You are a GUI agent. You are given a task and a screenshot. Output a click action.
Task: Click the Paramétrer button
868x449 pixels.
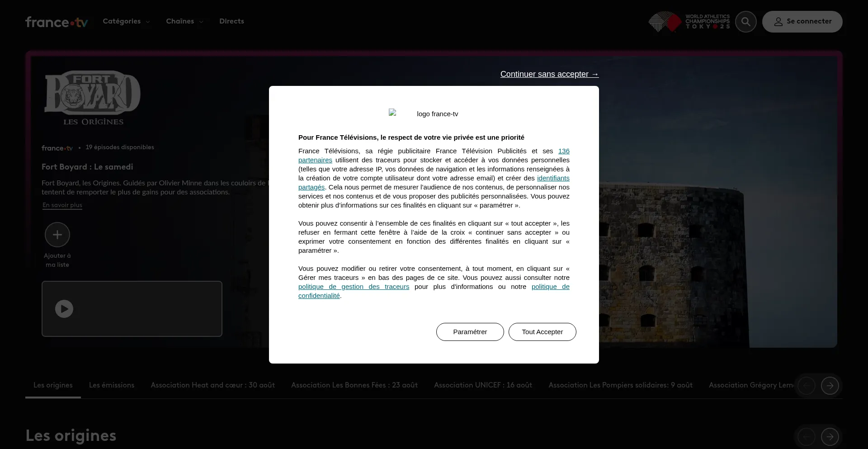(470, 332)
